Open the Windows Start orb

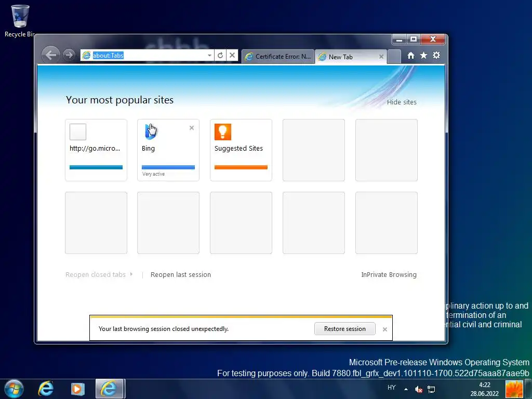14,389
